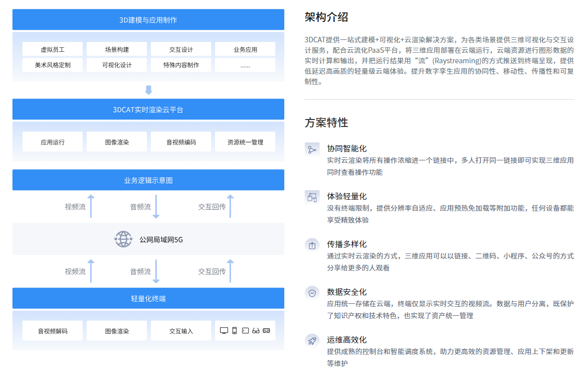Select the 轻量化终端 header bar
588x373 pixels.
[x=148, y=298]
